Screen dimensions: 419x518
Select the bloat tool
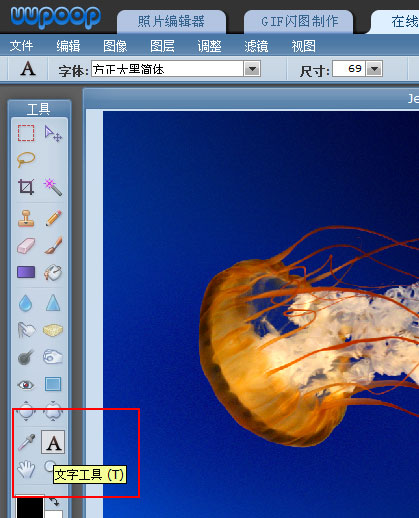tap(26, 411)
